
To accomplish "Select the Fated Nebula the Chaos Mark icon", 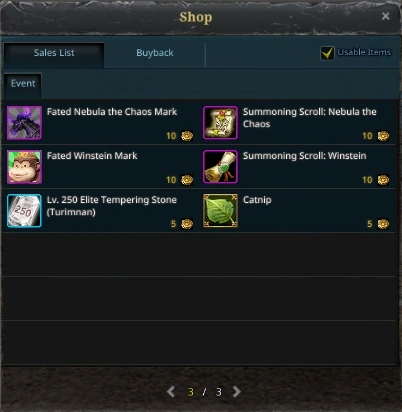I will pos(24,123).
